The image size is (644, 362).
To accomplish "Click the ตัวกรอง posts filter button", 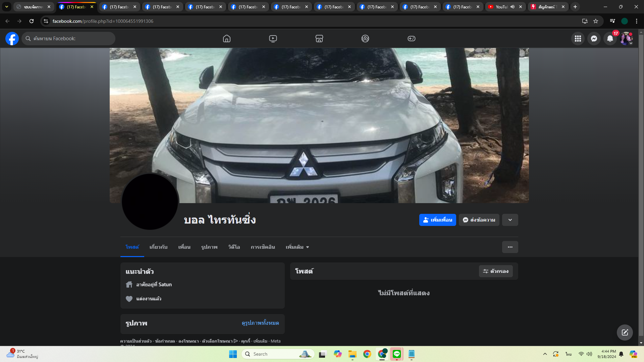I will click(496, 271).
